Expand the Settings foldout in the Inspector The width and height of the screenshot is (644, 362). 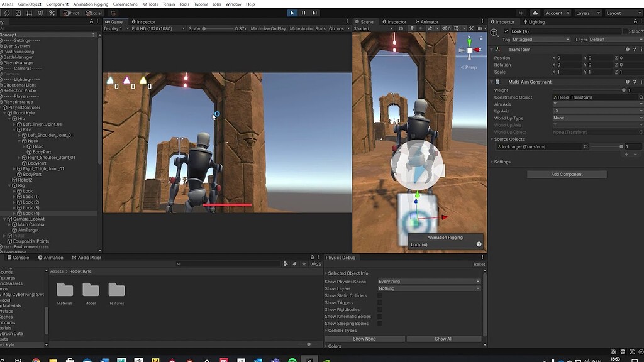pos(501,162)
